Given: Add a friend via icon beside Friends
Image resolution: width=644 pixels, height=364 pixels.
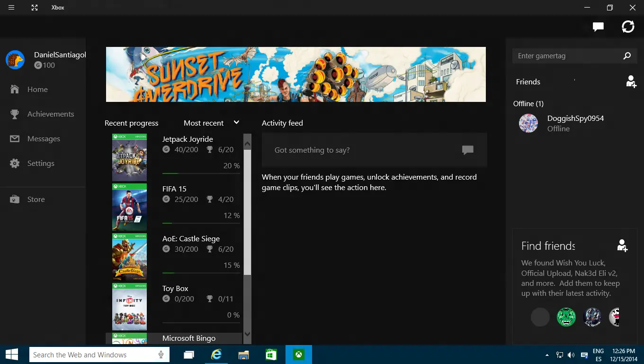Looking at the screenshot, I should [x=631, y=82].
